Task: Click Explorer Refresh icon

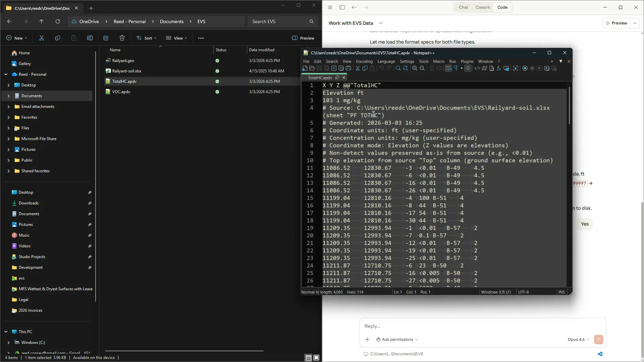Action: coord(58,21)
